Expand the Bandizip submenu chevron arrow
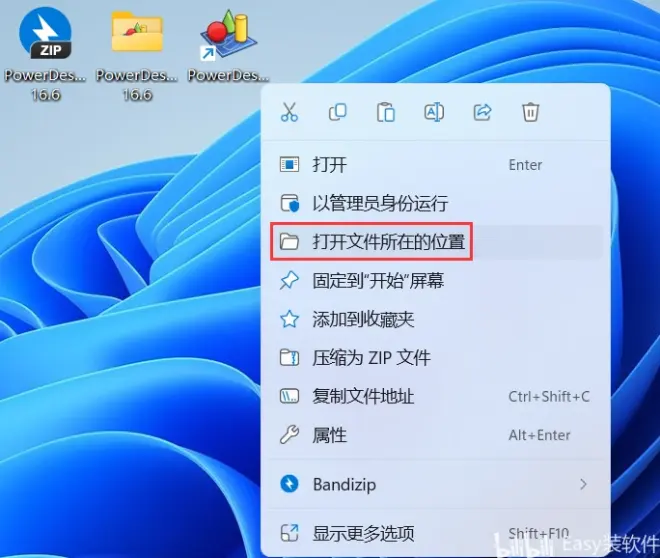The image size is (660, 558). [x=583, y=484]
